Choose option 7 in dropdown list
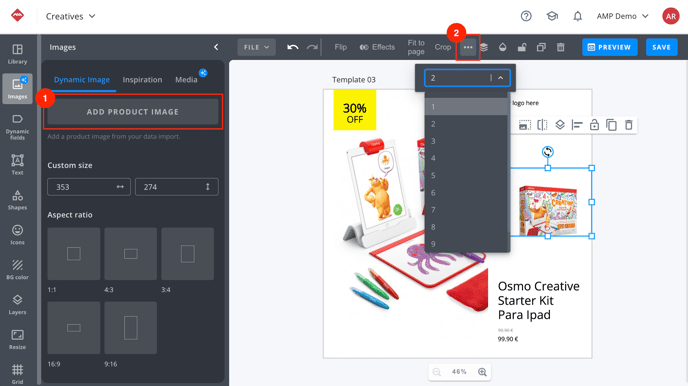The image size is (688, 386). coord(466,210)
